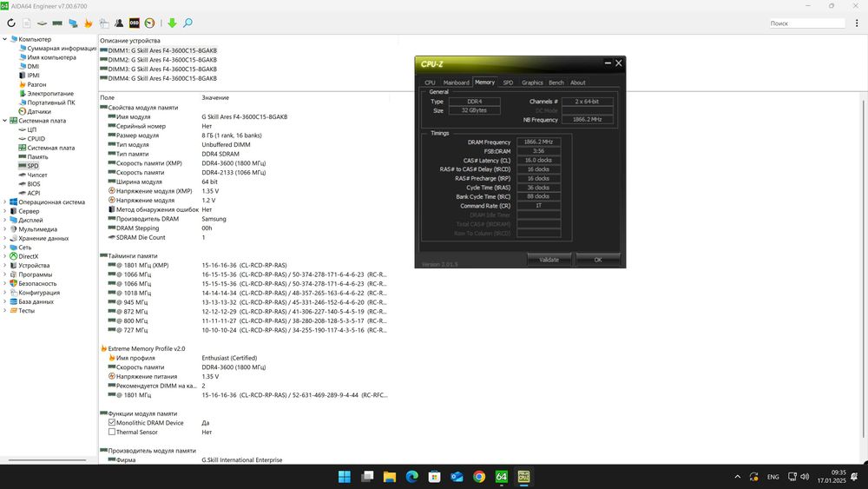
Task: Open the OSD panel toolbar icon
Action: [134, 23]
